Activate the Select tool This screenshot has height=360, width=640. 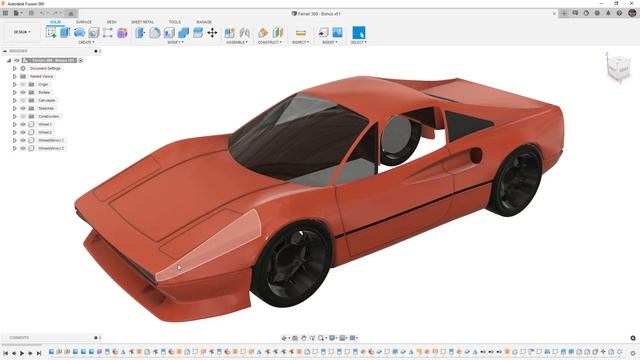click(x=359, y=33)
